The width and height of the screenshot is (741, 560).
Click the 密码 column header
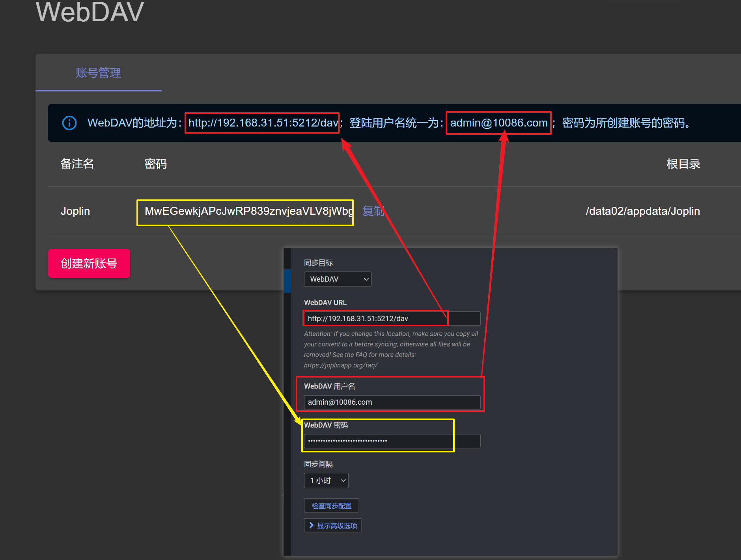click(156, 164)
